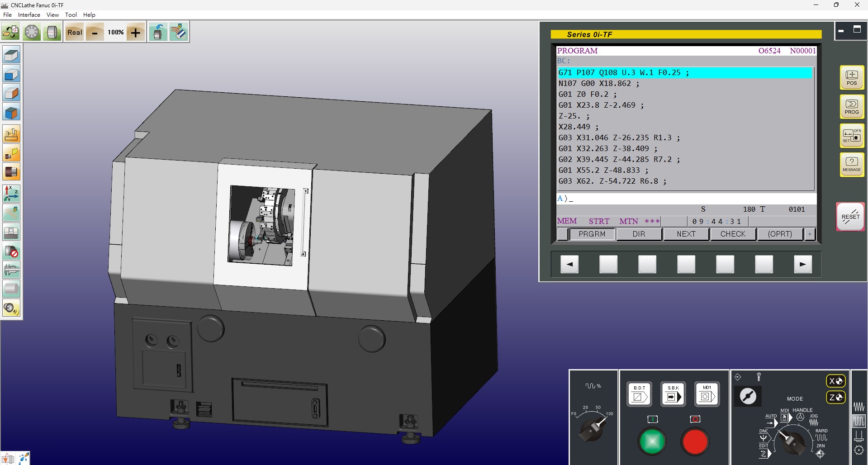Open the Tool menu
Image resolution: width=868 pixels, height=465 pixels.
click(x=71, y=14)
